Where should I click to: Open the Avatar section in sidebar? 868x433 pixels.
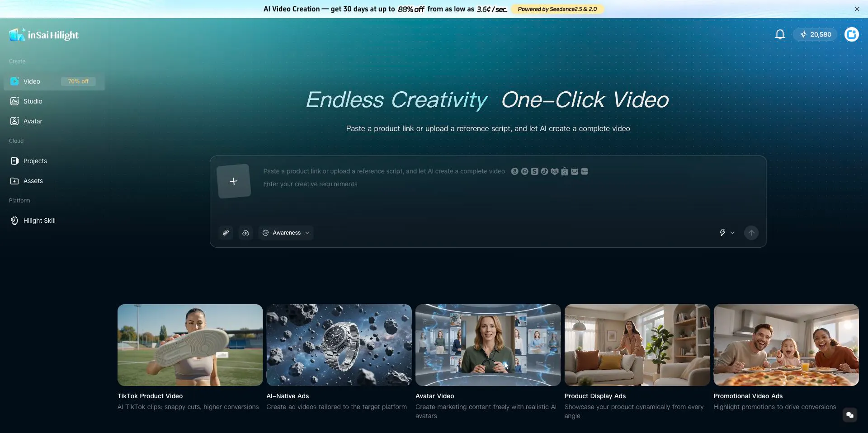click(x=54, y=121)
